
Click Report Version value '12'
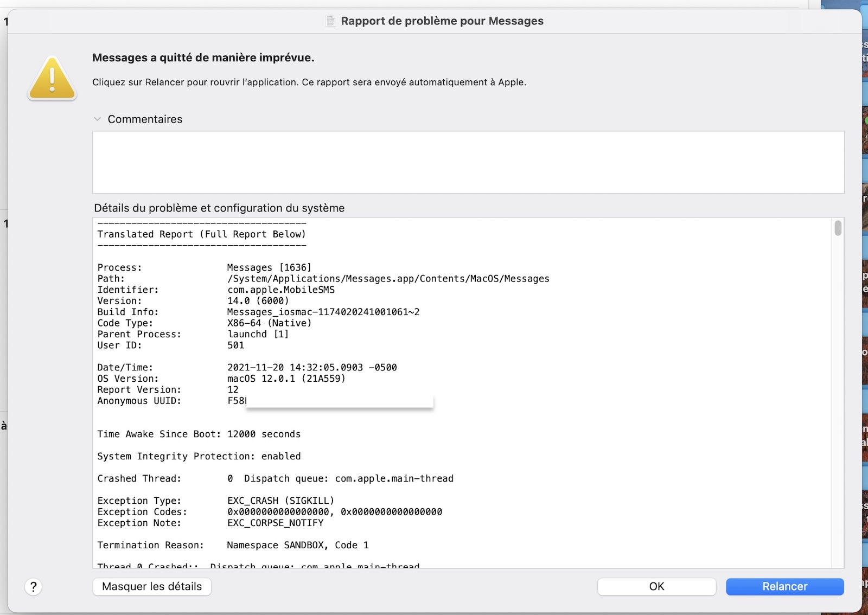click(x=233, y=390)
